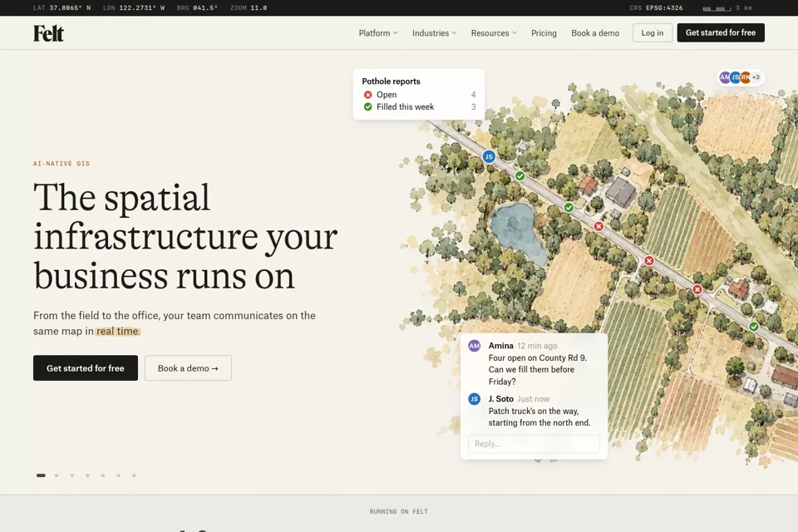This screenshot has height=532, width=798.
Task: Click the green Filled this week icon
Action: (x=368, y=107)
